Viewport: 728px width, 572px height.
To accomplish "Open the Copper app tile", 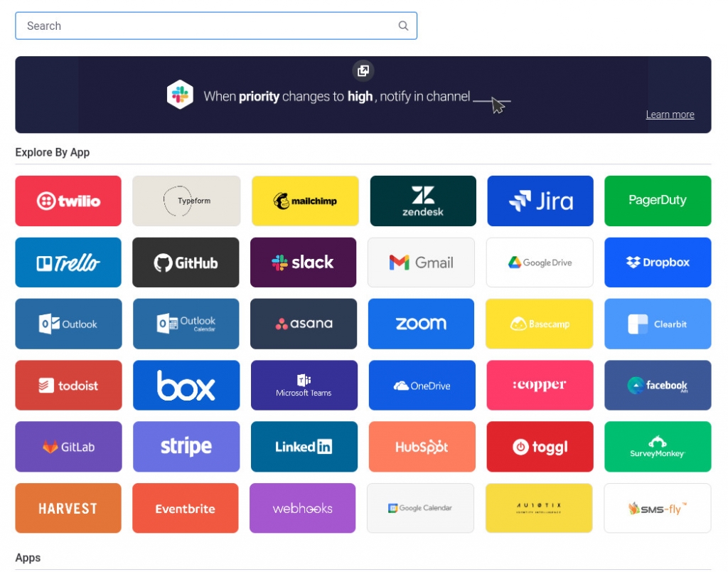I will [x=540, y=385].
